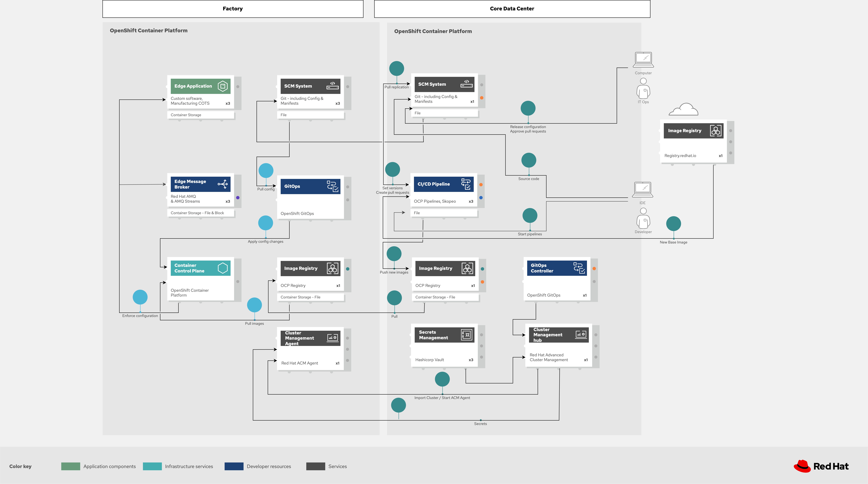Click the "Red Hat Advanced Cluster Management" text

[x=549, y=357]
